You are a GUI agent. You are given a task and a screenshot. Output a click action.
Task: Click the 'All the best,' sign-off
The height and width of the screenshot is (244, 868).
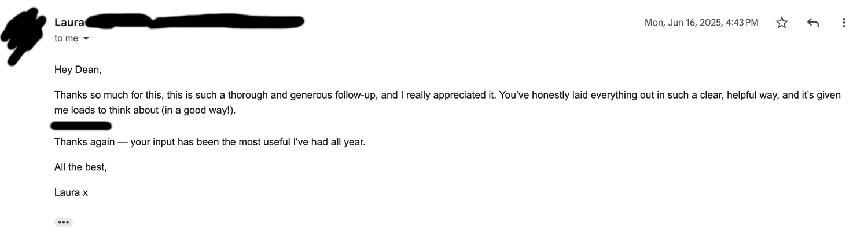tap(80, 167)
